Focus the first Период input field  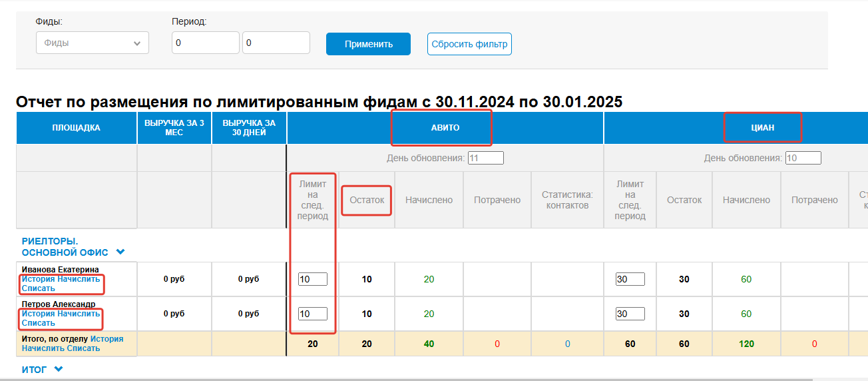(x=205, y=43)
